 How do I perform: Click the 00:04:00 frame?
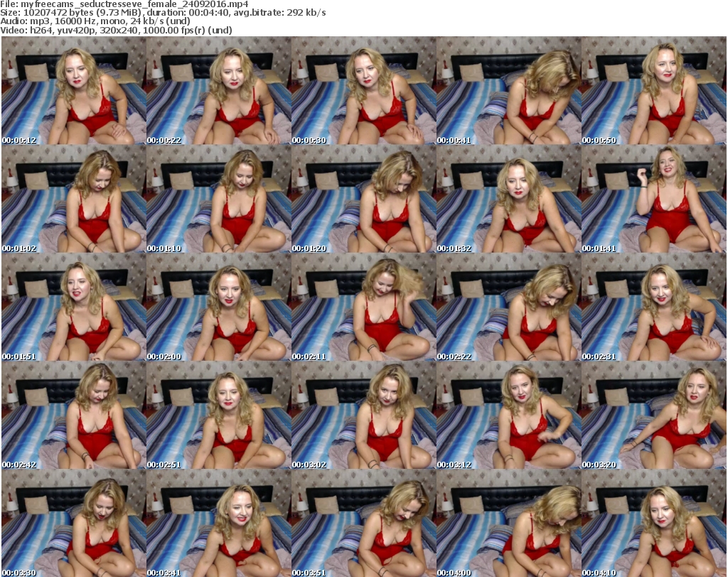[509, 523]
